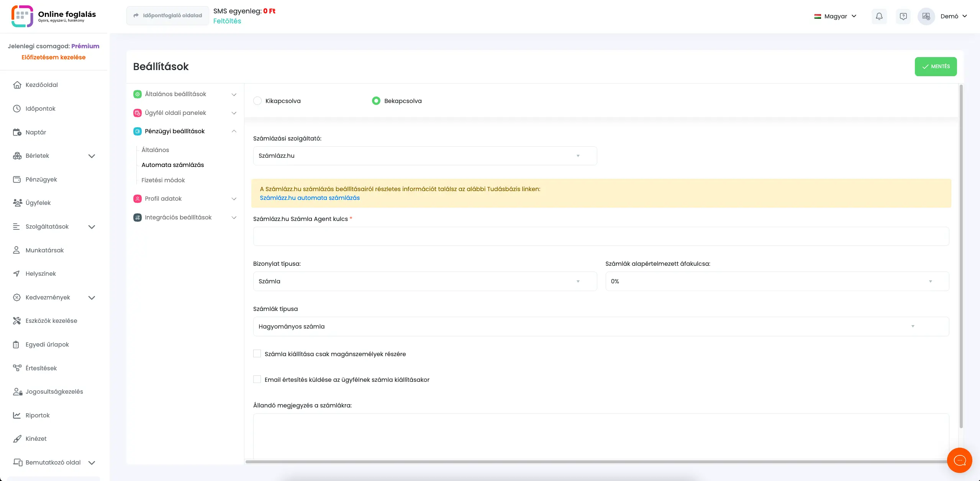
Task: Click the green Mentés save button
Action: [x=935, y=67]
